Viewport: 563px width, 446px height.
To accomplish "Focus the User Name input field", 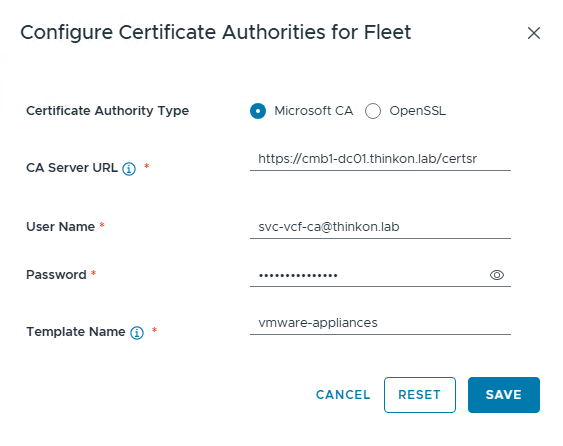I will tap(380, 227).
